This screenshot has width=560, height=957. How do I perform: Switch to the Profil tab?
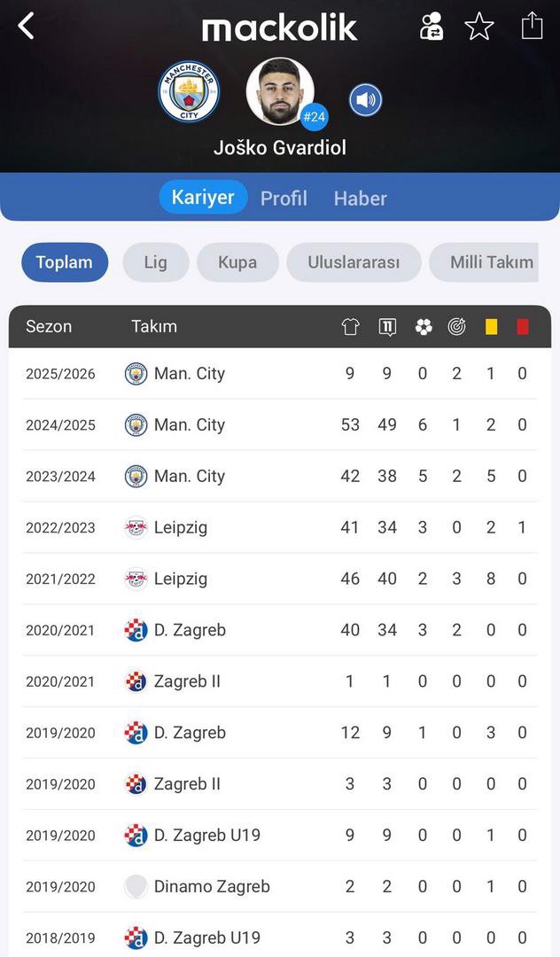click(x=284, y=198)
